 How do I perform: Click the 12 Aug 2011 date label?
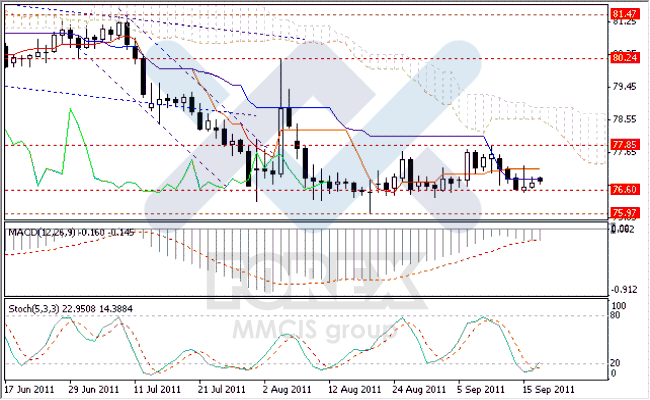(x=354, y=390)
